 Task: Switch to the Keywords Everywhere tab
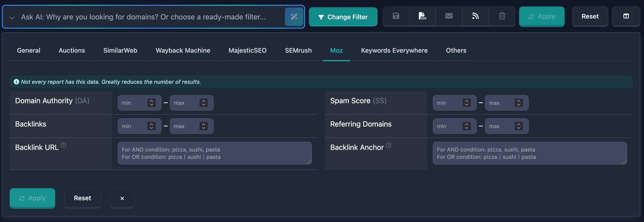[x=394, y=50]
